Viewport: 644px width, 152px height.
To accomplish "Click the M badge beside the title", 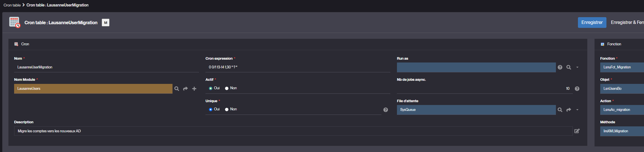I will tap(106, 23).
